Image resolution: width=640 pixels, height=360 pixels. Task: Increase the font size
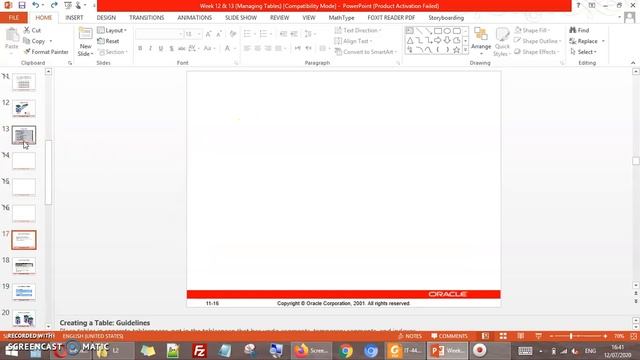209,34
